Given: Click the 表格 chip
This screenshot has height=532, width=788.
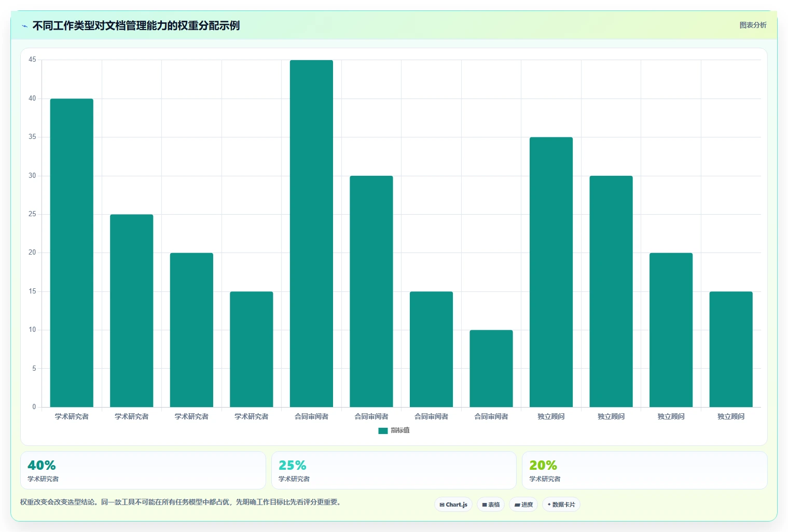Looking at the screenshot, I should (x=491, y=505).
